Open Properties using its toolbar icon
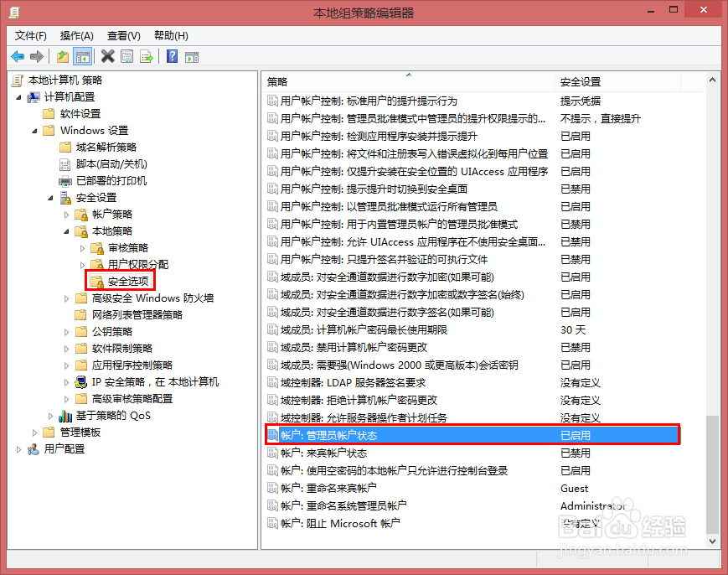Viewport: 728px width, 575px height. point(127,56)
